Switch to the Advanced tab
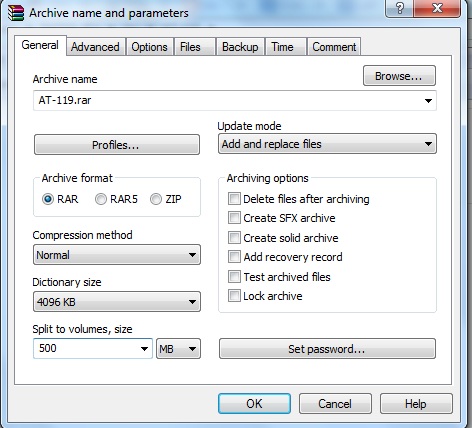This screenshot has width=472, height=428. [95, 47]
